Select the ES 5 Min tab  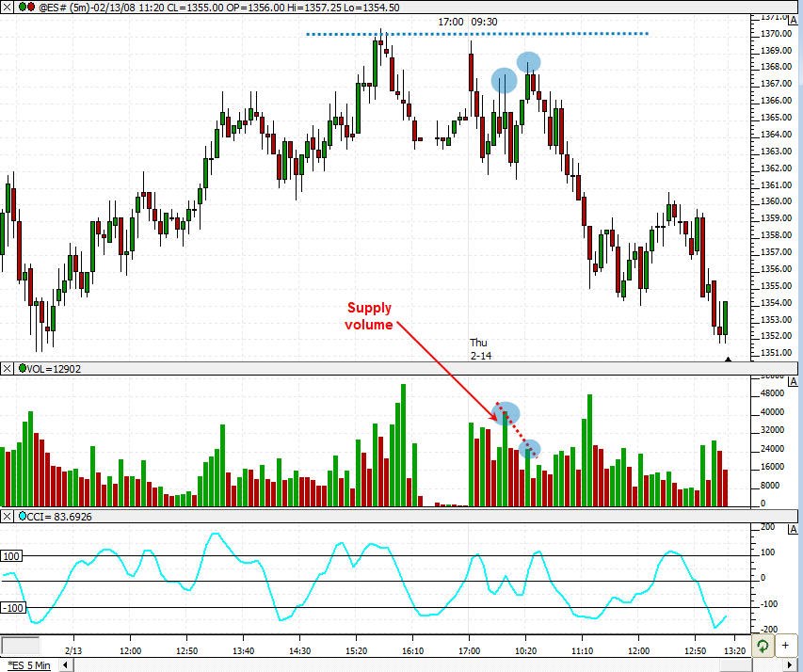[29, 665]
